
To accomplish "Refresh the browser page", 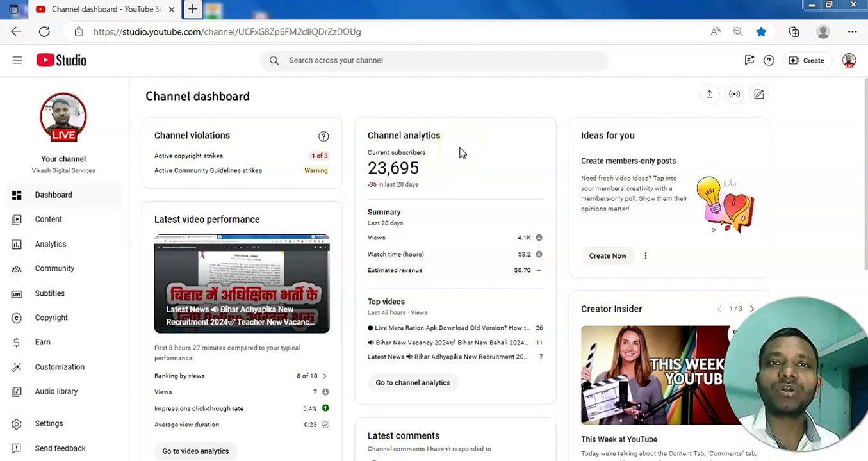I will coord(44,31).
